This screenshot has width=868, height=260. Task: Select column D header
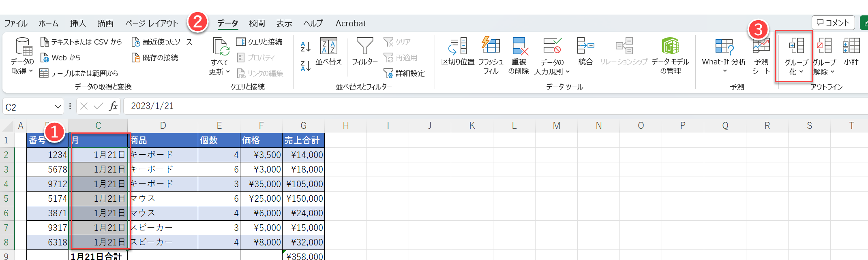pos(163,126)
